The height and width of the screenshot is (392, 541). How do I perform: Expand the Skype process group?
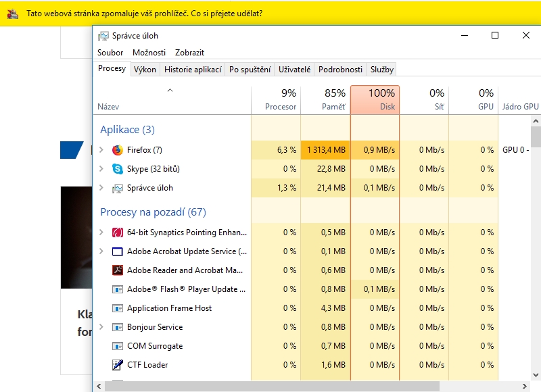click(x=101, y=169)
